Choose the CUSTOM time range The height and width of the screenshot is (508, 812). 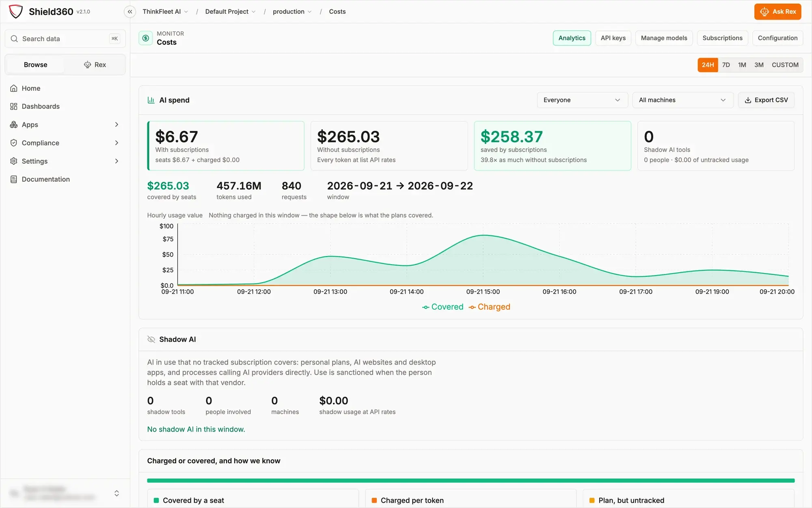(785, 65)
